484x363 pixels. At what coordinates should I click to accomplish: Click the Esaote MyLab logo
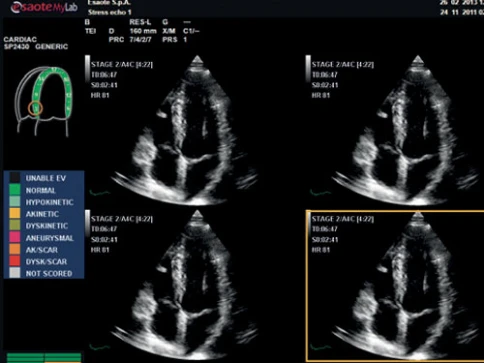(x=44, y=7)
